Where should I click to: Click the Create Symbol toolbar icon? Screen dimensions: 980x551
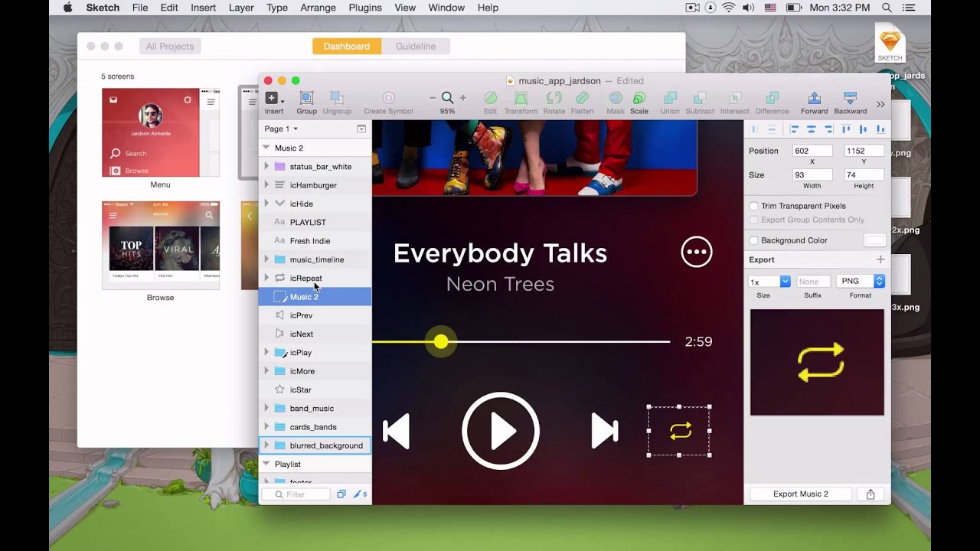coord(388,103)
